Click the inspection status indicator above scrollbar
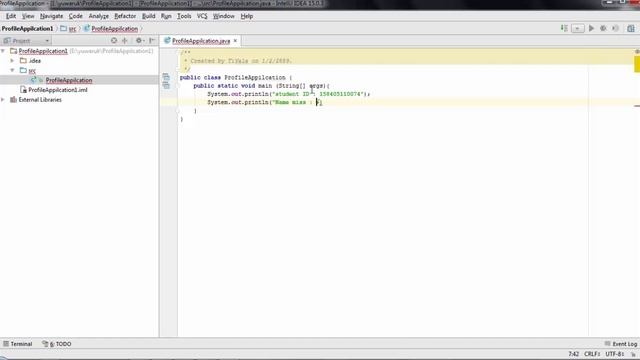640x360 pixels. 637,51
